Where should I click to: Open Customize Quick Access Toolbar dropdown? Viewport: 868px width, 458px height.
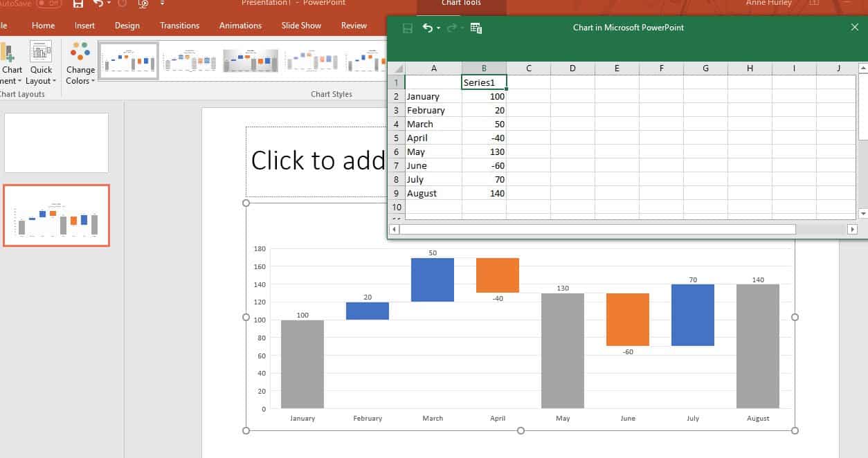click(x=162, y=4)
